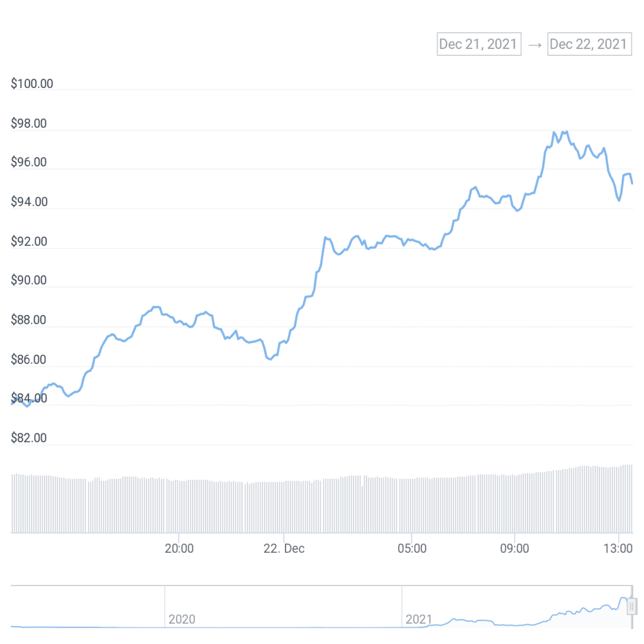Screen dimensions: 644x644
Task: Click the $92.00 price axis label
Action: 29,241
